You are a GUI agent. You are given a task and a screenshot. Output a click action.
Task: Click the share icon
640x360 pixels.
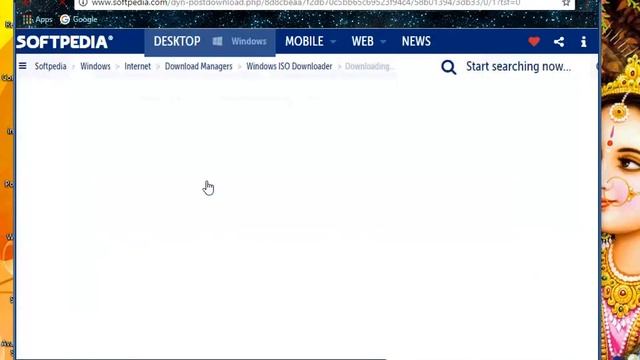[559, 42]
